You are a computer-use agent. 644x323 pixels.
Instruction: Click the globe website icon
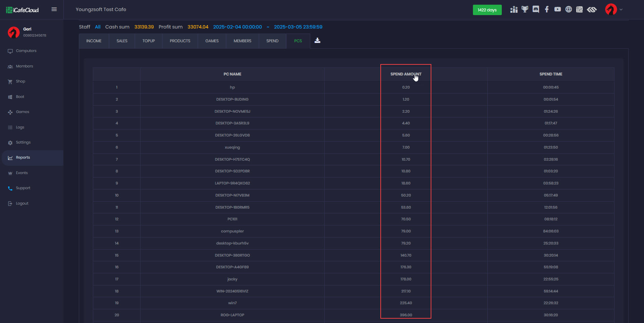point(569,9)
